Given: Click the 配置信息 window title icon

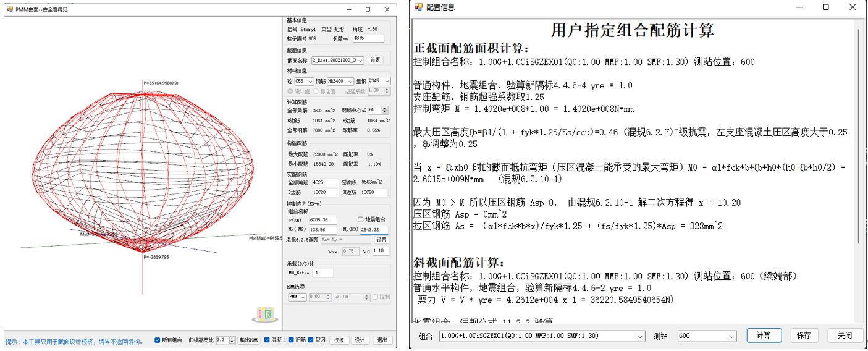Looking at the screenshot, I should pos(419,7).
